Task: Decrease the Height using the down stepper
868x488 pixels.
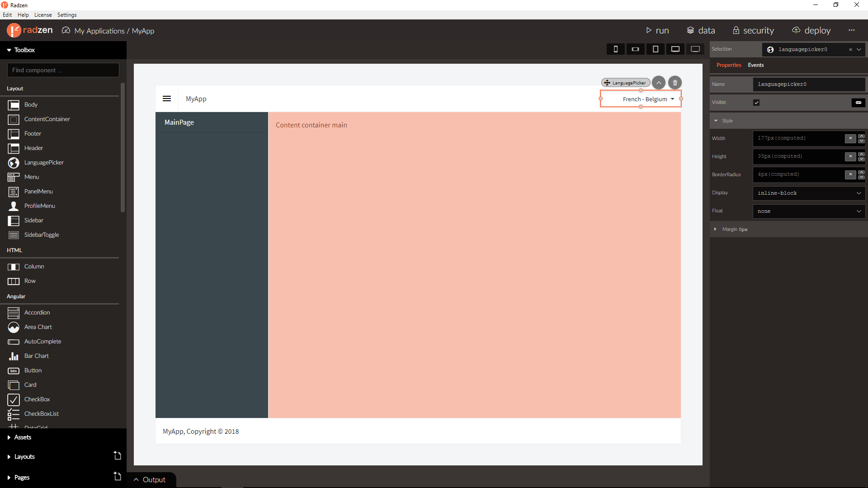Action: pyautogui.click(x=862, y=159)
